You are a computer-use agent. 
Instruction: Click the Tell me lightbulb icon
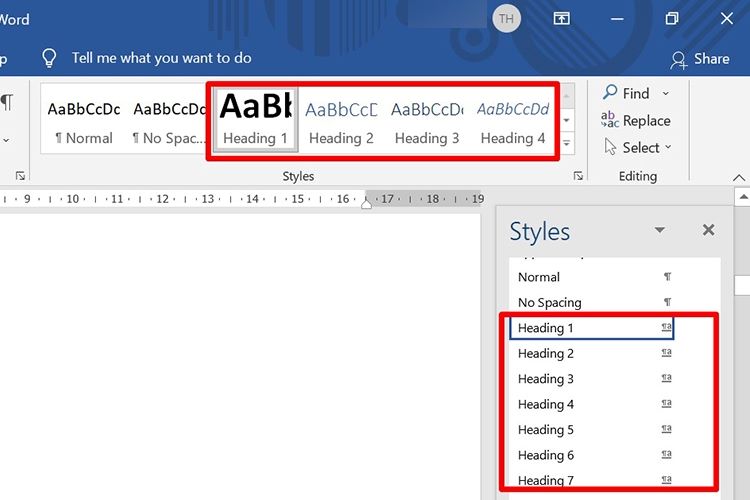point(49,58)
